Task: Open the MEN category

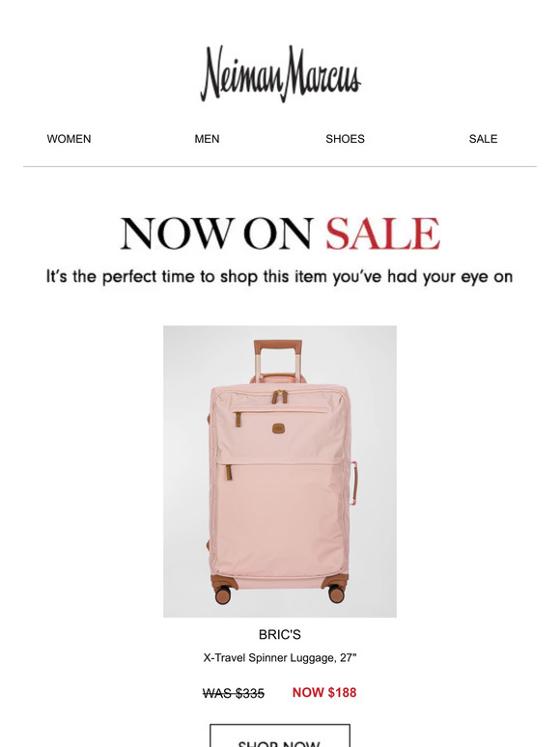Action: [x=207, y=139]
